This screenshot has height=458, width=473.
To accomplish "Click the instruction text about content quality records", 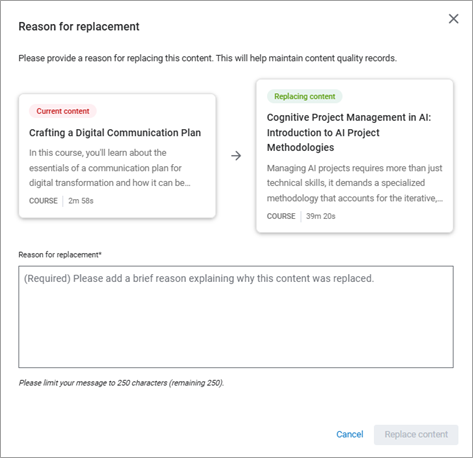I will (x=208, y=58).
